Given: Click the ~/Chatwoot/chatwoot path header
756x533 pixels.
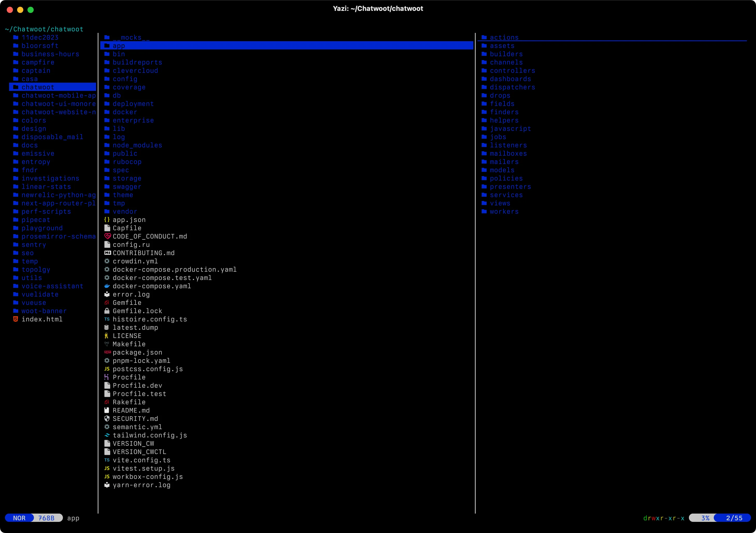Looking at the screenshot, I should 44,29.
